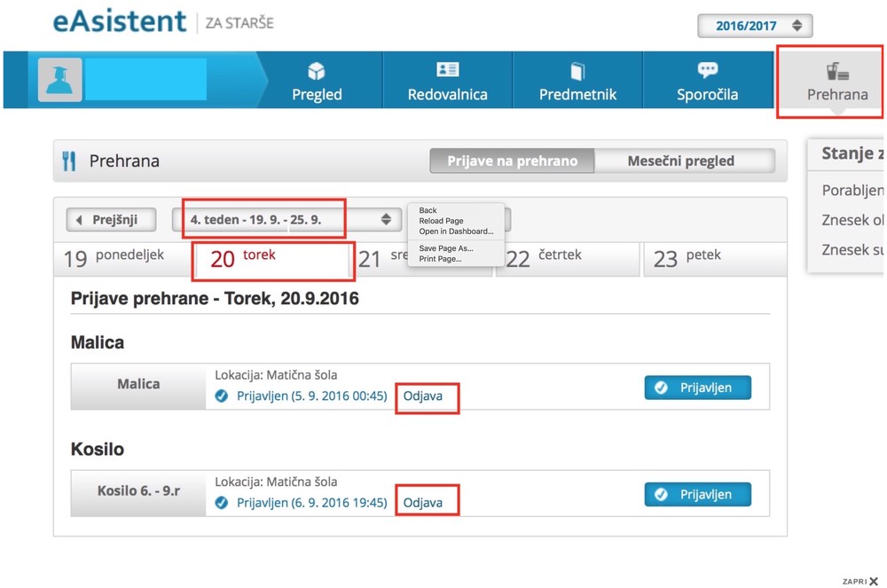Select Prijave na prehrano view
Screen dimensions: 887x588
coord(512,161)
